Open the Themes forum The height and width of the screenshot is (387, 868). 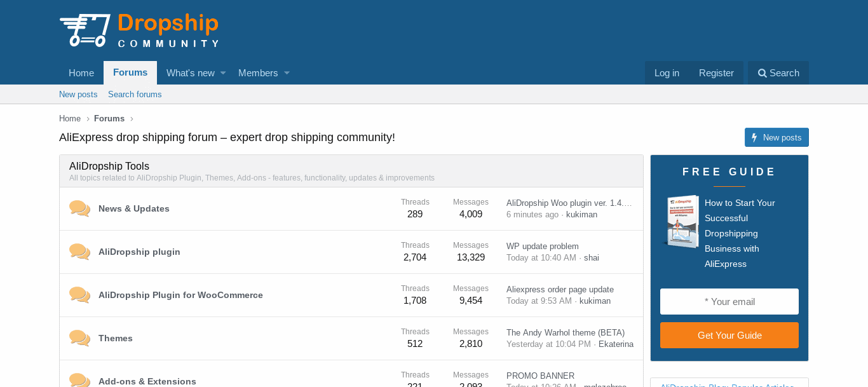(116, 338)
